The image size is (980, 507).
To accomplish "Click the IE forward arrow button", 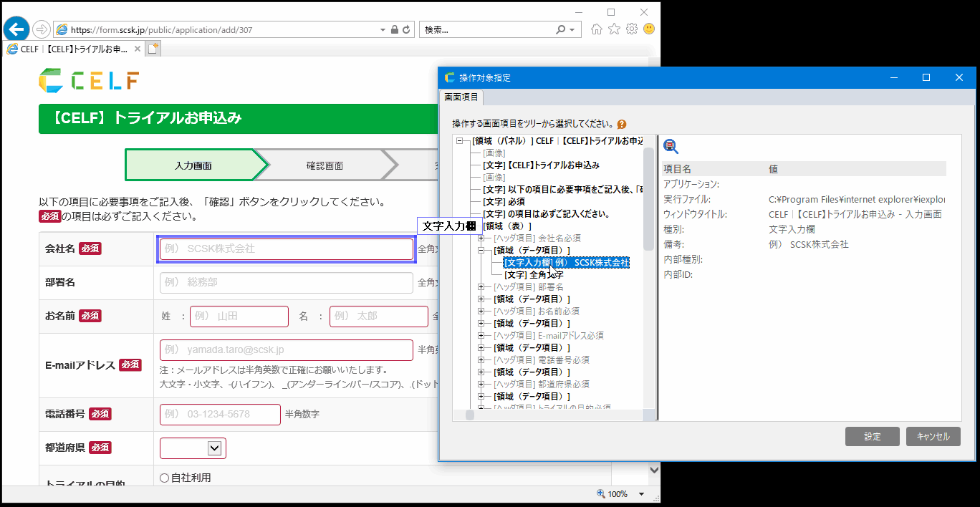I will (x=41, y=29).
